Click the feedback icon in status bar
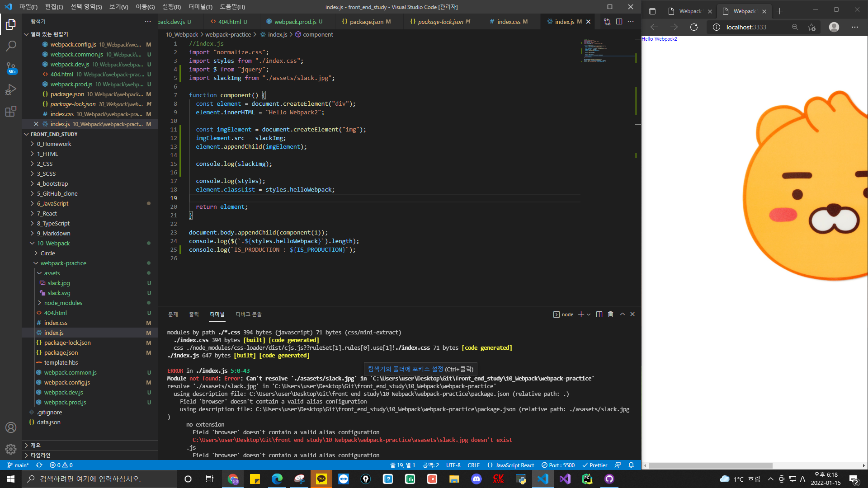 [618, 465]
